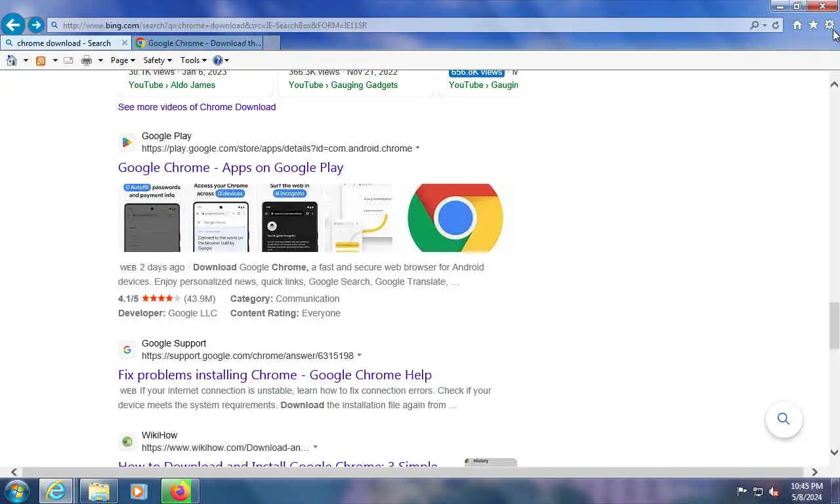840x504 pixels.
Task: Expand the Google Support URL dropdown arrow
Action: (x=359, y=356)
